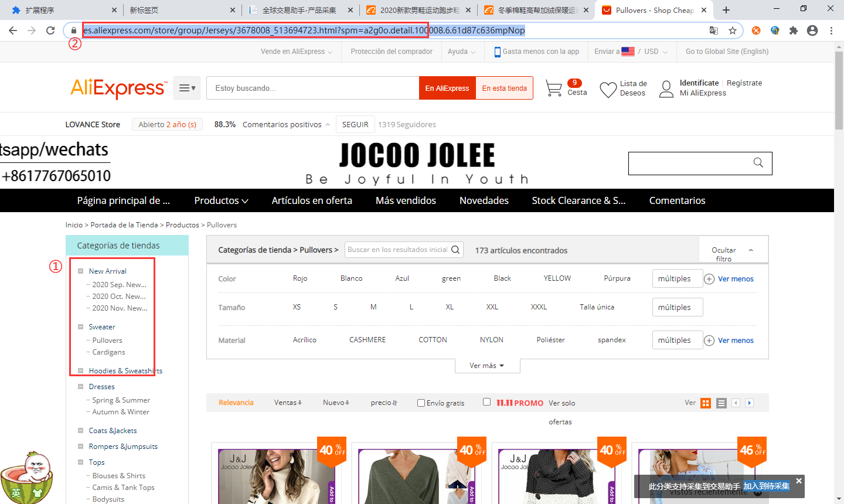844x504 pixels.
Task: Reload the page with the refresh icon
Action: (x=50, y=30)
